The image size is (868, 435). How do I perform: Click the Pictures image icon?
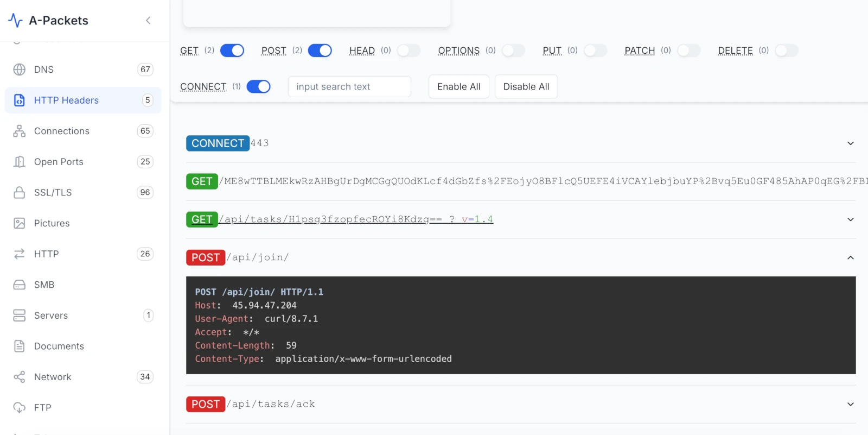20,223
